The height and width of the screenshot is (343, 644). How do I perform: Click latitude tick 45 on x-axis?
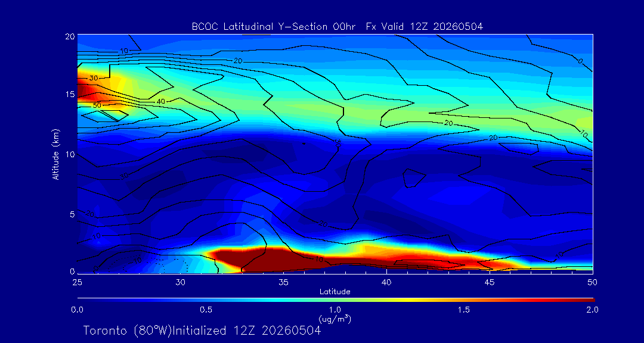click(x=490, y=282)
